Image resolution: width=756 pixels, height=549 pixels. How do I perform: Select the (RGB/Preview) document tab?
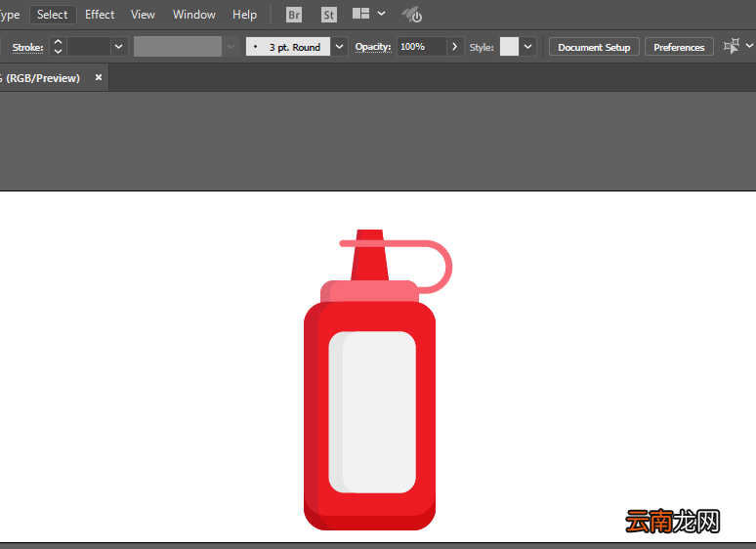click(42, 78)
